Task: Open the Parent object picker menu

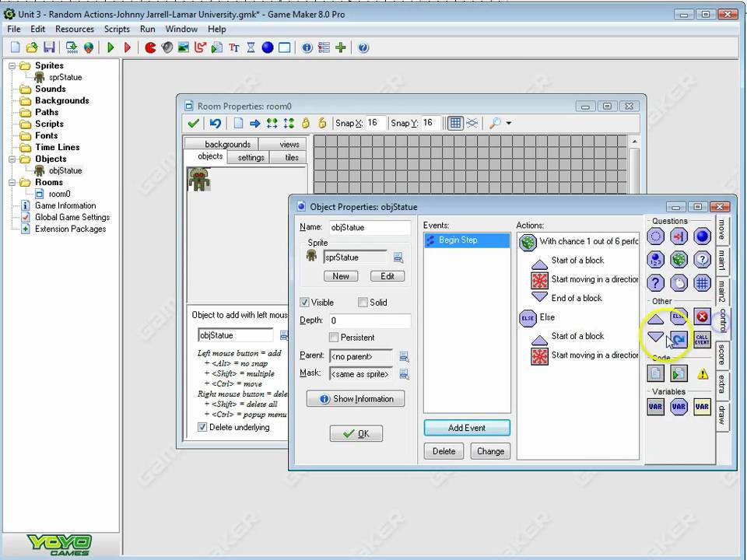Action: 404,357
